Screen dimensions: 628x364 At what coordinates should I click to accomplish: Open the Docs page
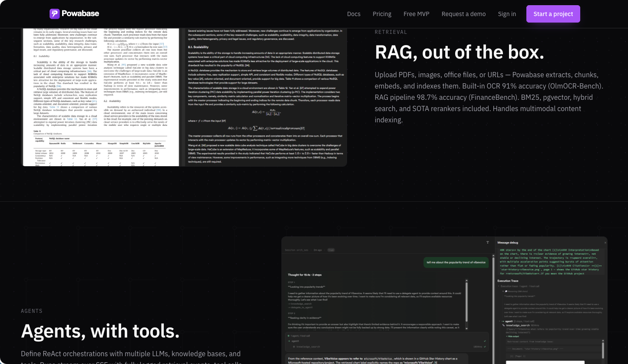[x=354, y=14]
